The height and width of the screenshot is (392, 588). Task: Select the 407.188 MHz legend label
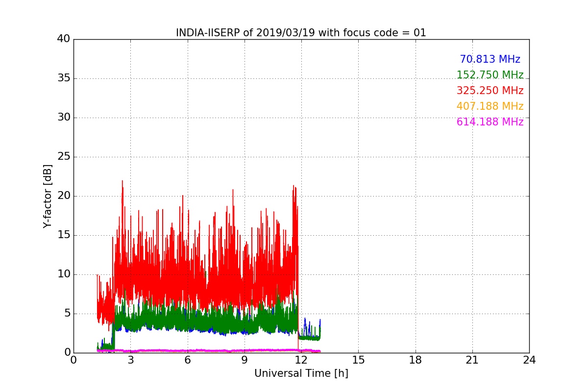coord(490,106)
